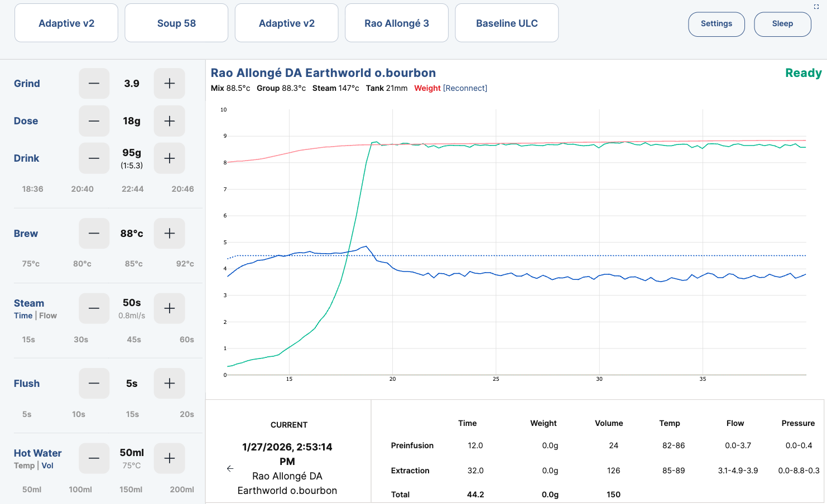Screen dimensions: 827x504
Task: Choose the 150ml hot water preset
Action: pyautogui.click(x=131, y=490)
